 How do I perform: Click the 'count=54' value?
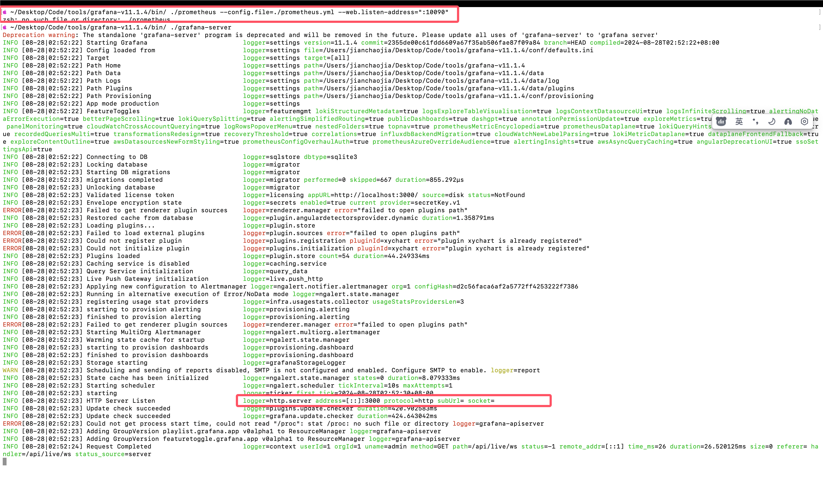(334, 256)
